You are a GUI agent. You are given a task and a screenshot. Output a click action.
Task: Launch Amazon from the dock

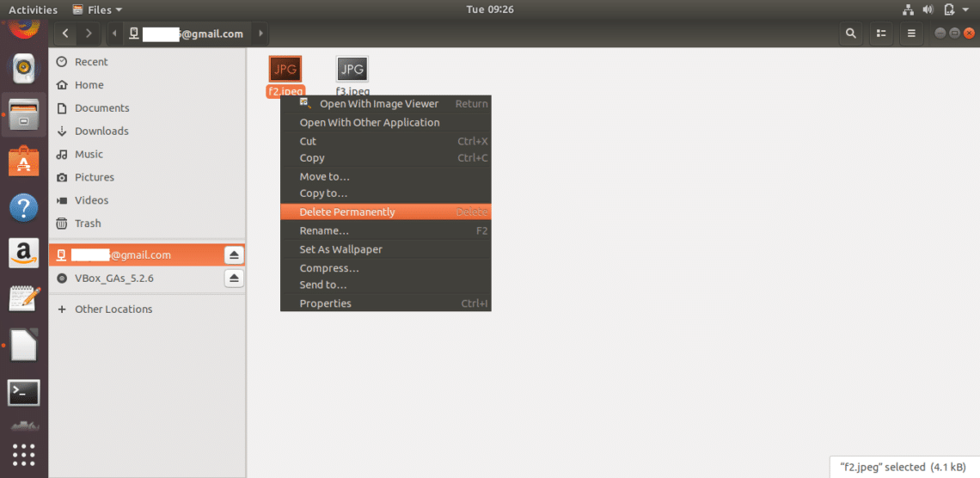click(24, 253)
